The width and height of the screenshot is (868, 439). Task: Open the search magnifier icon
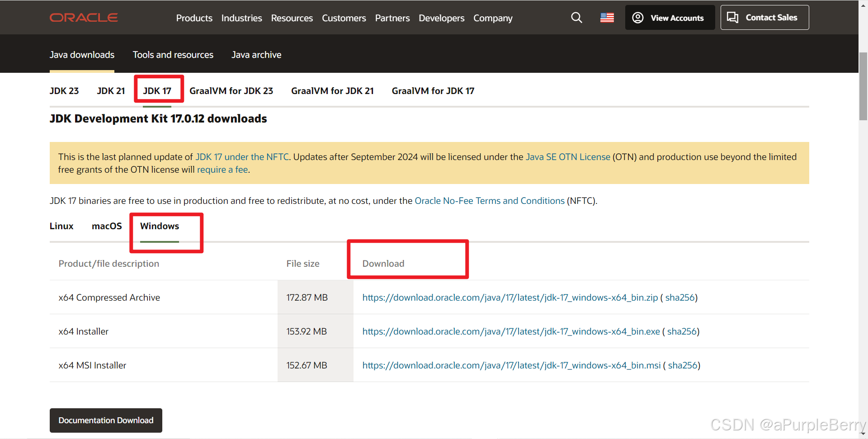pos(576,18)
